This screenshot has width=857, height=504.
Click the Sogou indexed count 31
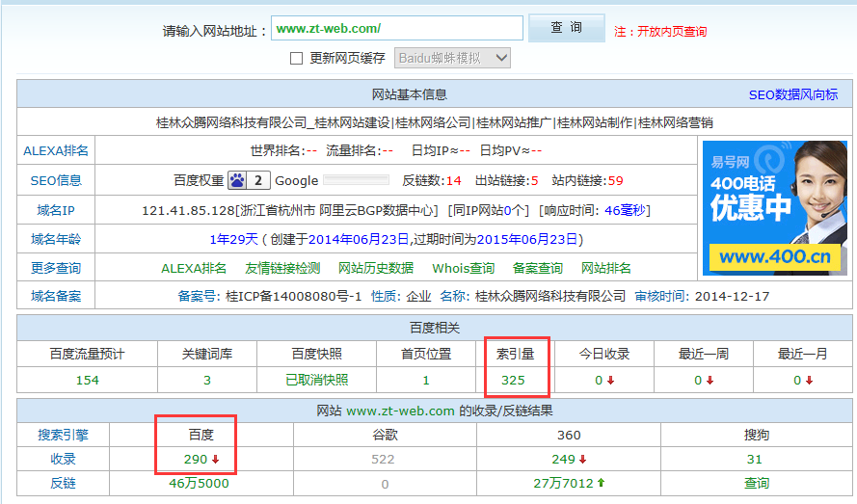pos(754,459)
